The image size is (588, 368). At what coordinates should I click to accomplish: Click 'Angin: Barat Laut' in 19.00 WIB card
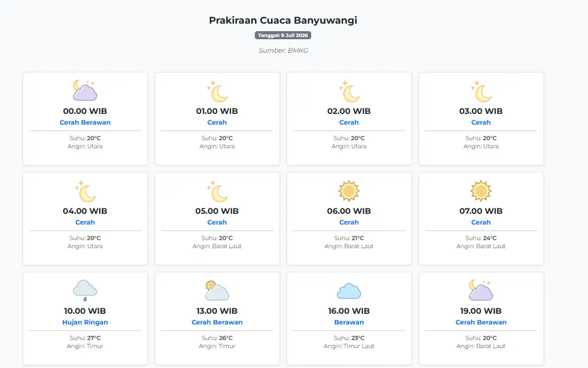(x=481, y=346)
